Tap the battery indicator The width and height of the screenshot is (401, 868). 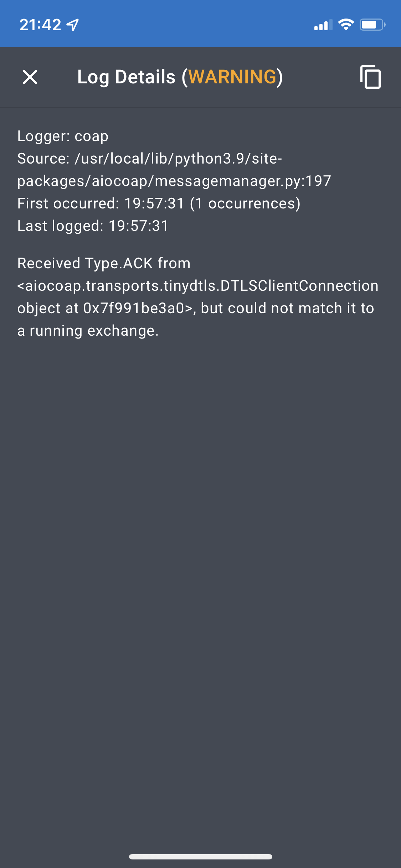[x=372, y=24]
